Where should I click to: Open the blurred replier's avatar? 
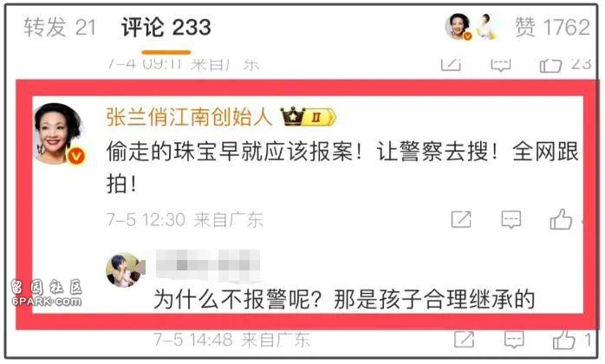point(123,270)
